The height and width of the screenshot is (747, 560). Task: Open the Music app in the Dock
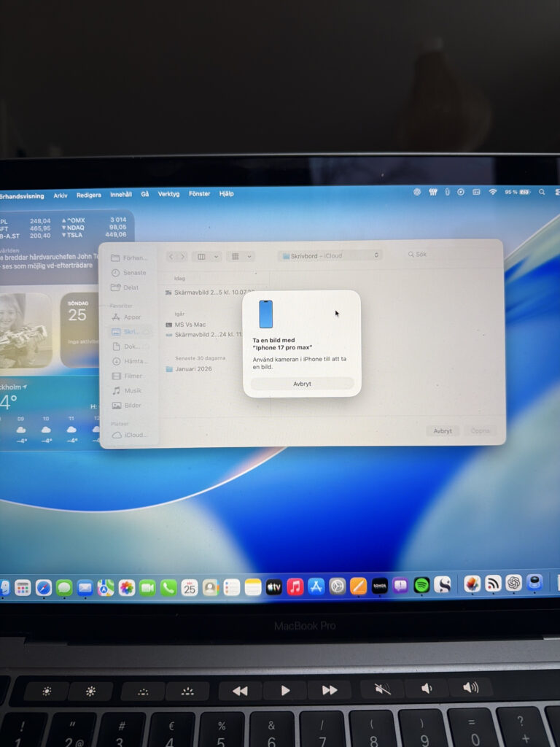pos(295,587)
